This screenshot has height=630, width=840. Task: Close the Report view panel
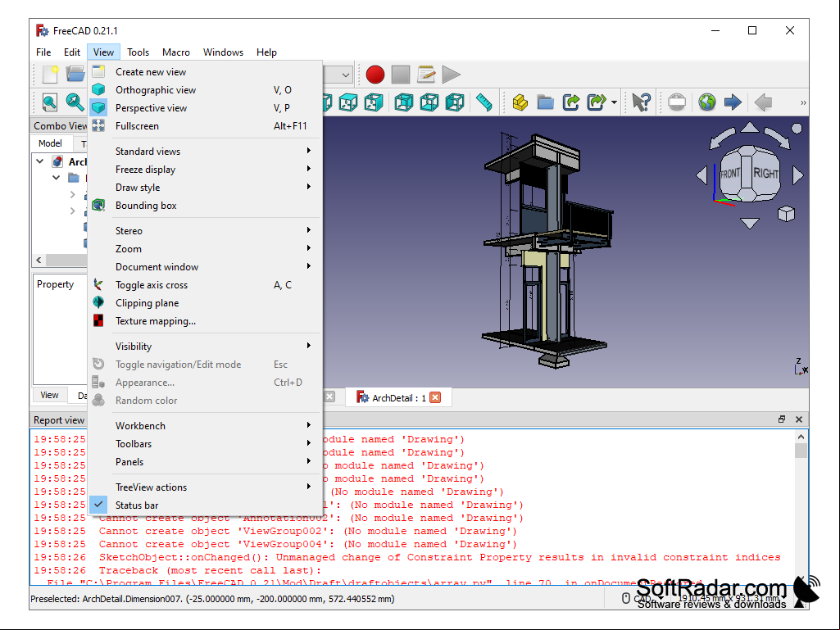tap(799, 419)
